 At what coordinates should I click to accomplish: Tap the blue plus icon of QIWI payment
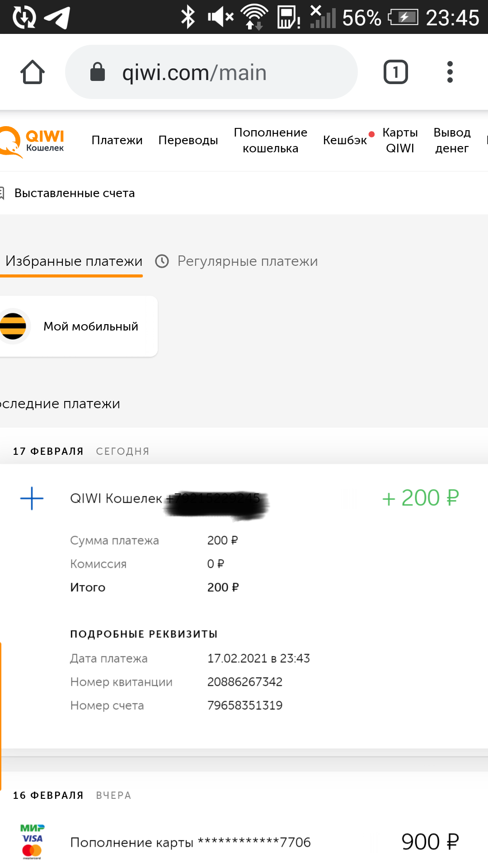(x=32, y=499)
